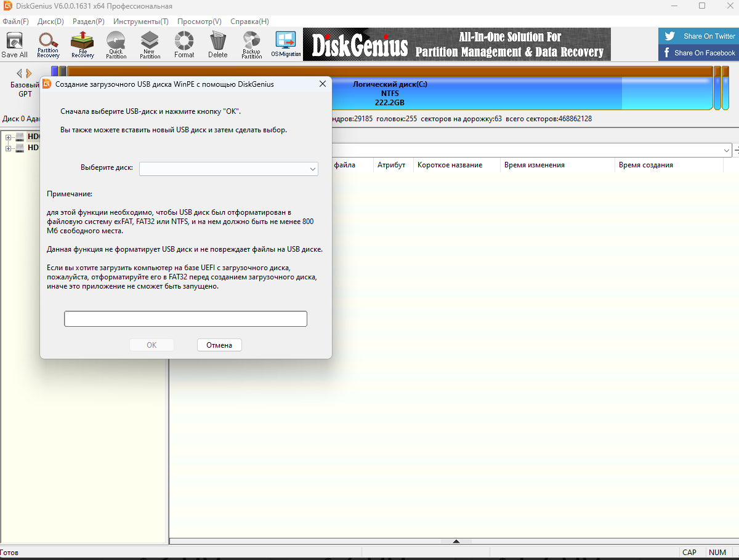
Task: Open the Partition Recovery tool
Action: (48, 45)
